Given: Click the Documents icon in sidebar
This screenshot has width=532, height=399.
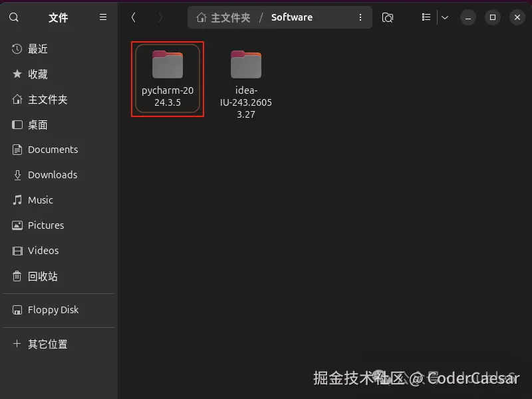Looking at the screenshot, I should (17, 150).
